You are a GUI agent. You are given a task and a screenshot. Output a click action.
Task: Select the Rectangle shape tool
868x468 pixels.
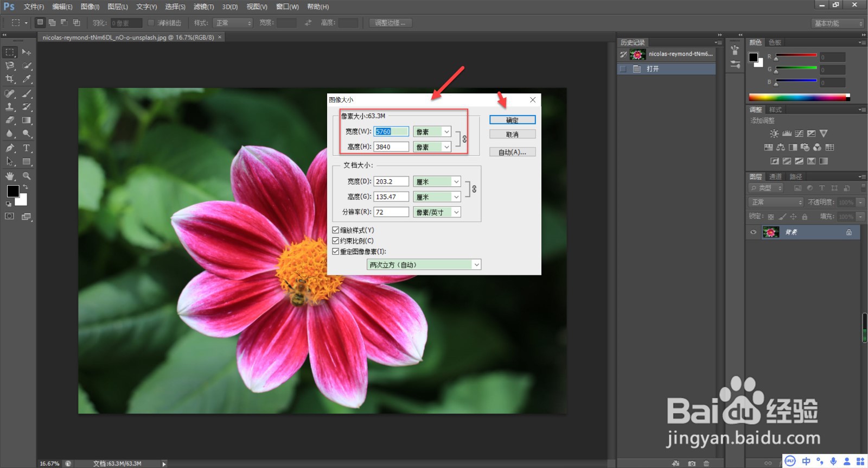click(x=27, y=161)
